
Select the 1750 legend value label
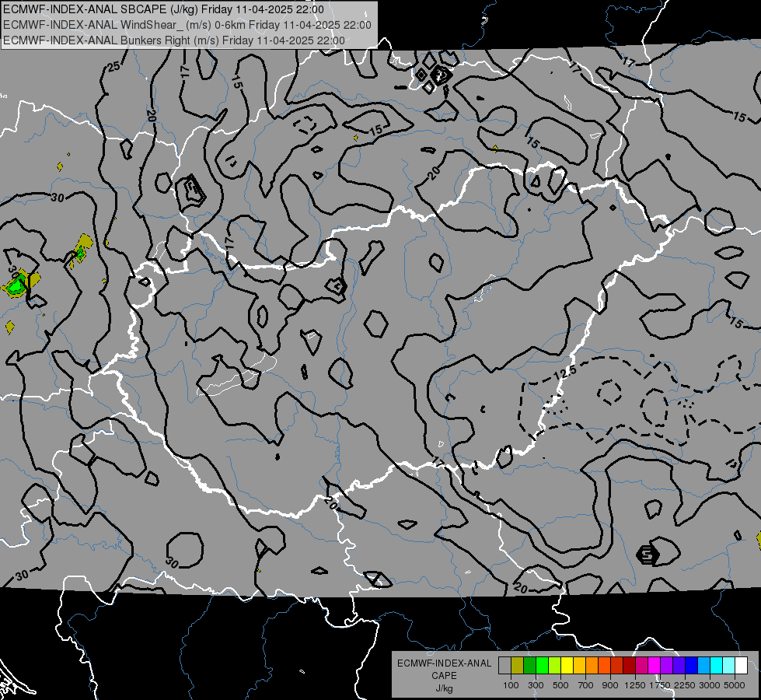(x=660, y=685)
